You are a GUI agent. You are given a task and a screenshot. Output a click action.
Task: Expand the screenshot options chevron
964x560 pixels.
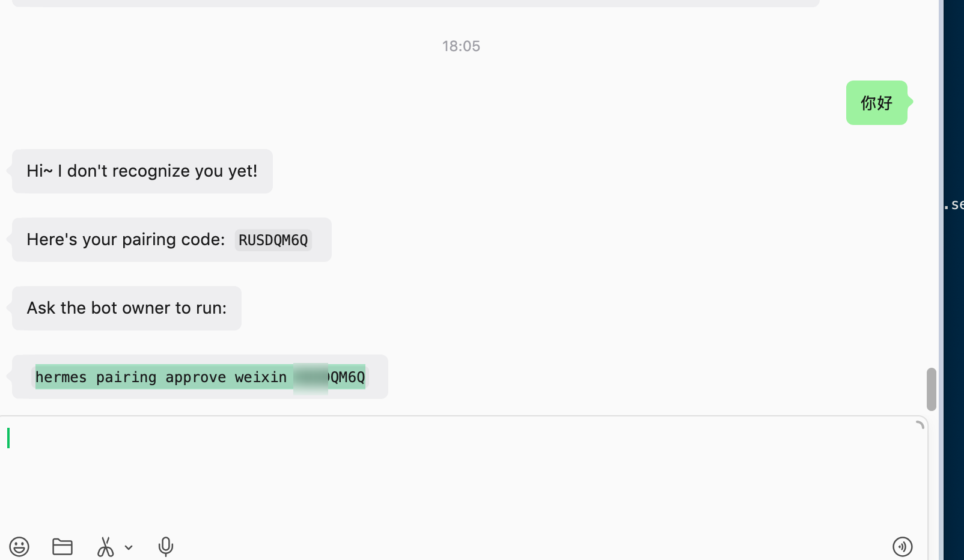pos(129,547)
